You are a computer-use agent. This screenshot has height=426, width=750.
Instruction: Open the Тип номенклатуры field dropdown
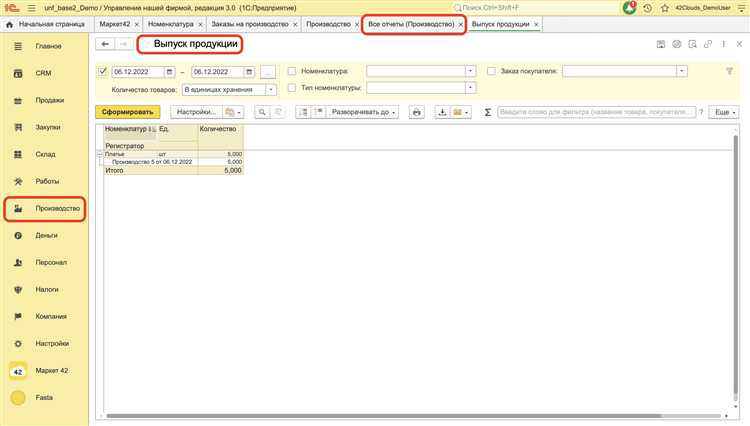click(471, 88)
